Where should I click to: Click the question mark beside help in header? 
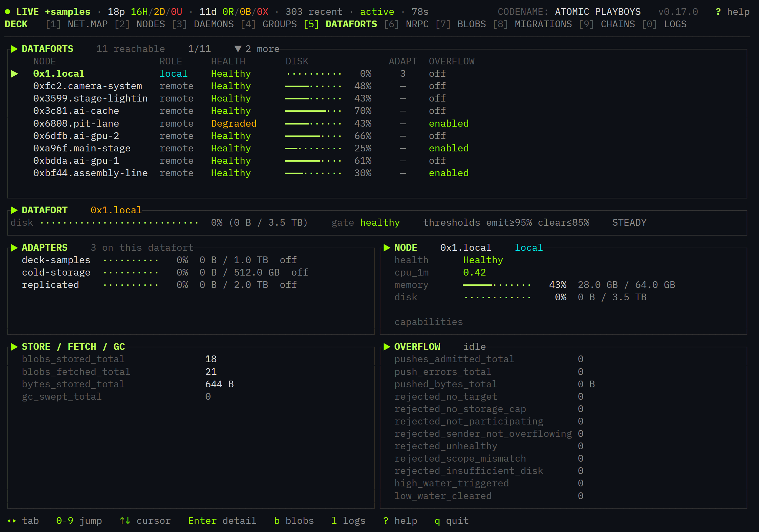[x=718, y=12]
